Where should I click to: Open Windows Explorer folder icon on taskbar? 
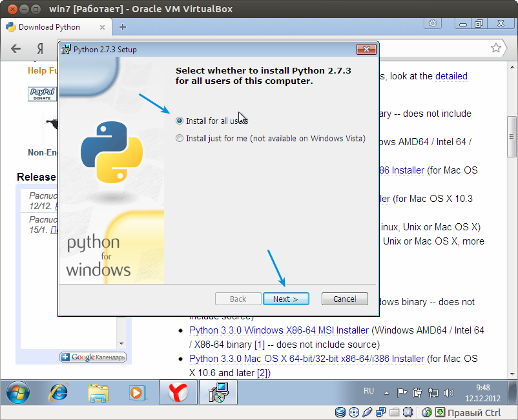pyautogui.click(x=98, y=393)
